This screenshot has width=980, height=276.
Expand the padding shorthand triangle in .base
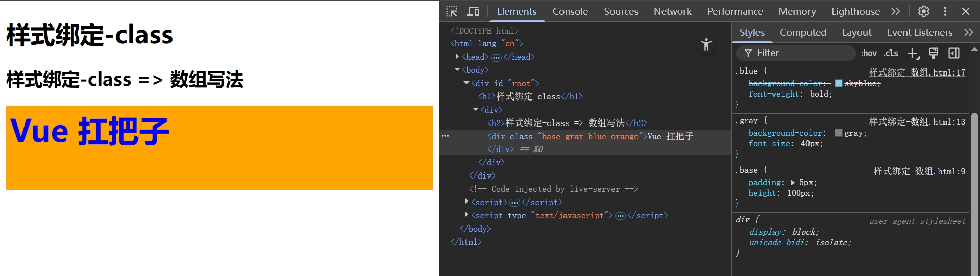click(x=793, y=183)
